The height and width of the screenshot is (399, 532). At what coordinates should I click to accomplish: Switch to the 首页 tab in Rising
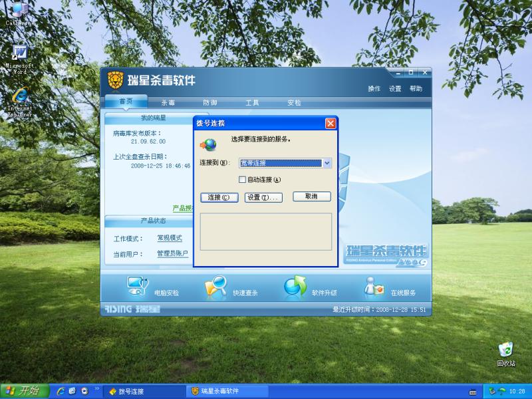(x=126, y=102)
